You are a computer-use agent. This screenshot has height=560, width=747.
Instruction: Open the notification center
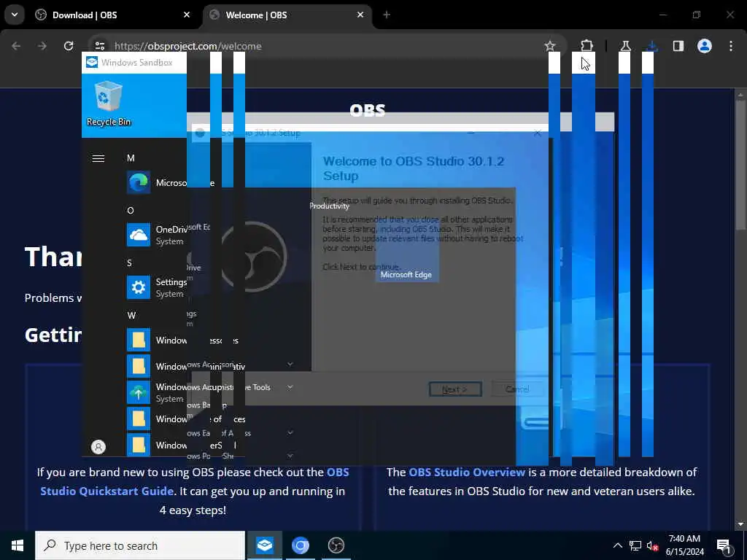click(724, 545)
